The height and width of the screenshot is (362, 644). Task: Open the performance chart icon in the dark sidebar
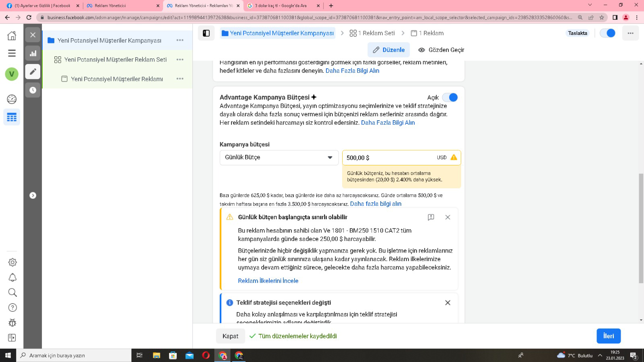pyautogui.click(x=33, y=53)
